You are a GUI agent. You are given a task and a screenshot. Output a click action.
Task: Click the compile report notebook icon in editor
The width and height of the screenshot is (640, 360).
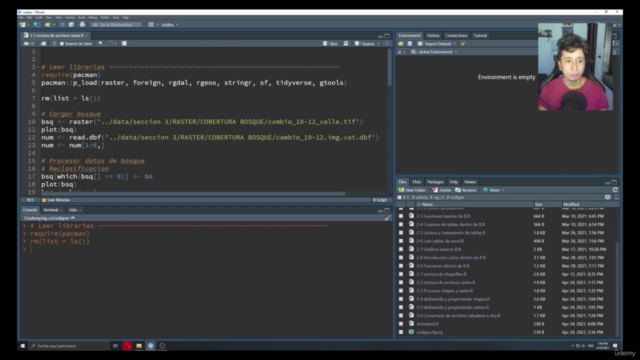coord(124,44)
